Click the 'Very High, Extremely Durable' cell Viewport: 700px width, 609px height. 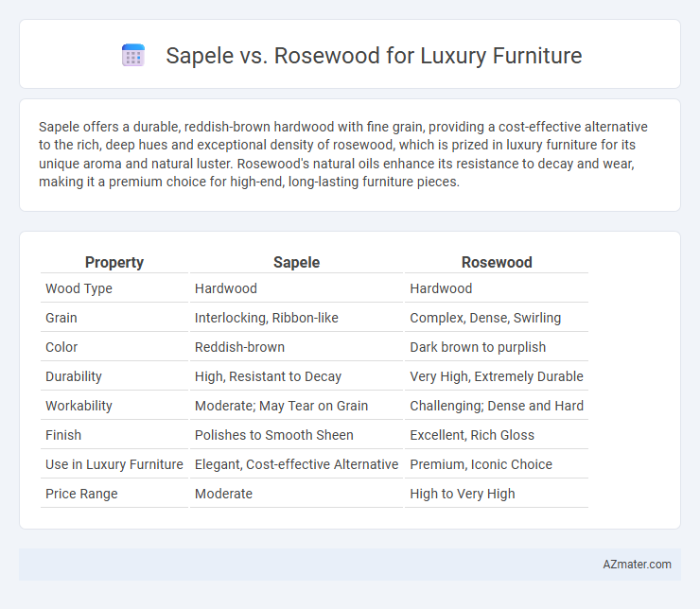tap(497, 376)
